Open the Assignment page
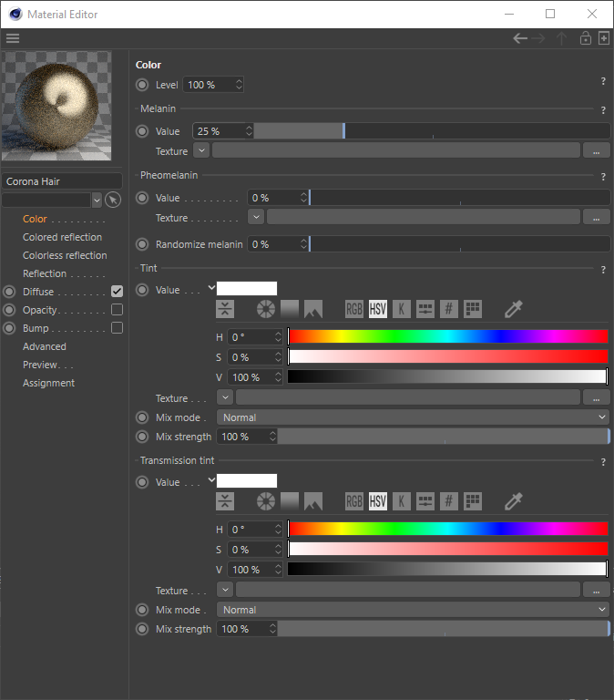The image size is (614, 700). pyautogui.click(x=48, y=383)
